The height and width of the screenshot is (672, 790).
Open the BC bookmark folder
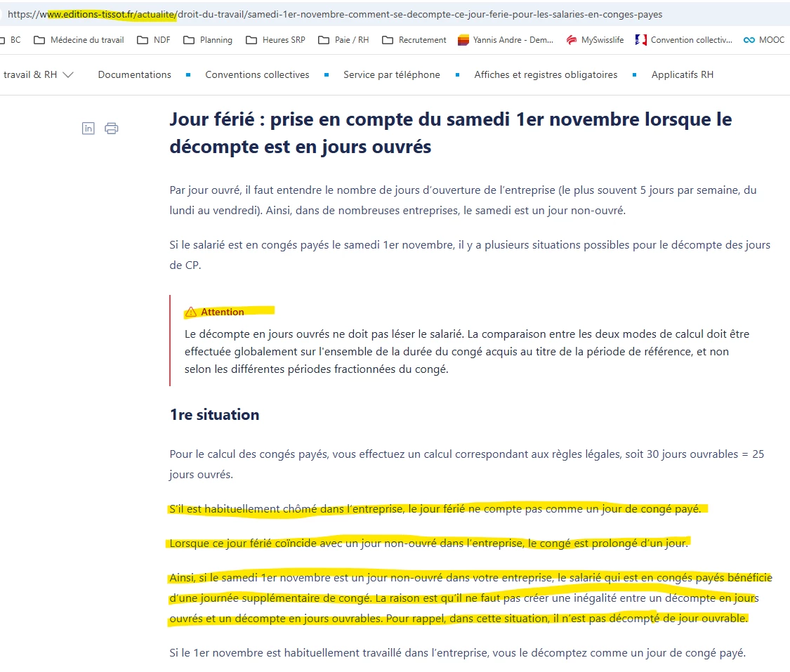tap(11, 40)
